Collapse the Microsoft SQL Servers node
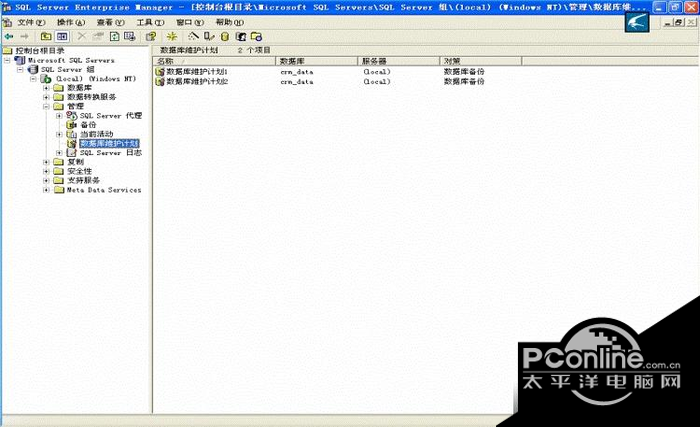The width and height of the screenshot is (700, 427). pyautogui.click(x=7, y=60)
